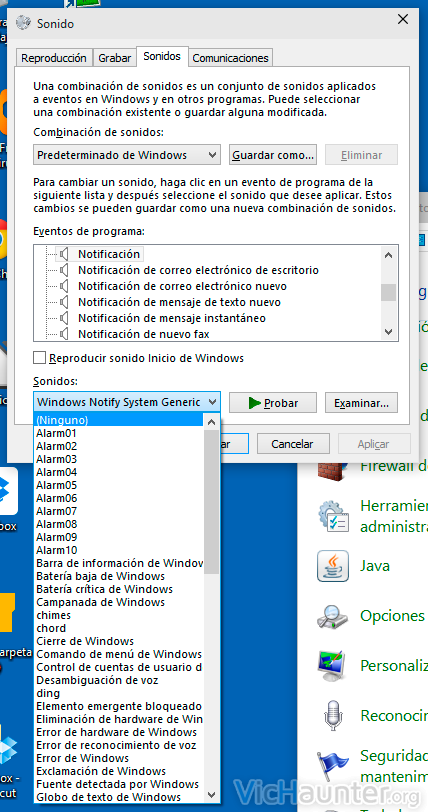Click the Cancelar button
428x812 pixels.
[x=293, y=444]
